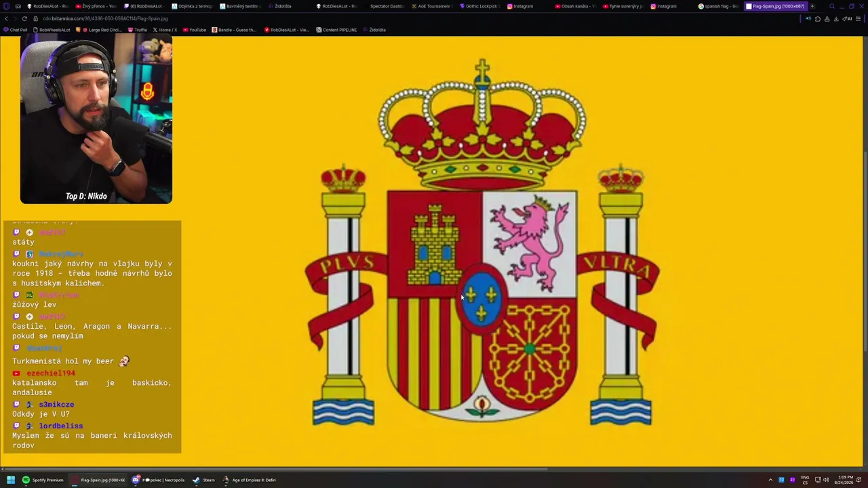Screen dimensions: 868x488
Task: Open a new tab with the plus button
Action: tap(812, 6)
